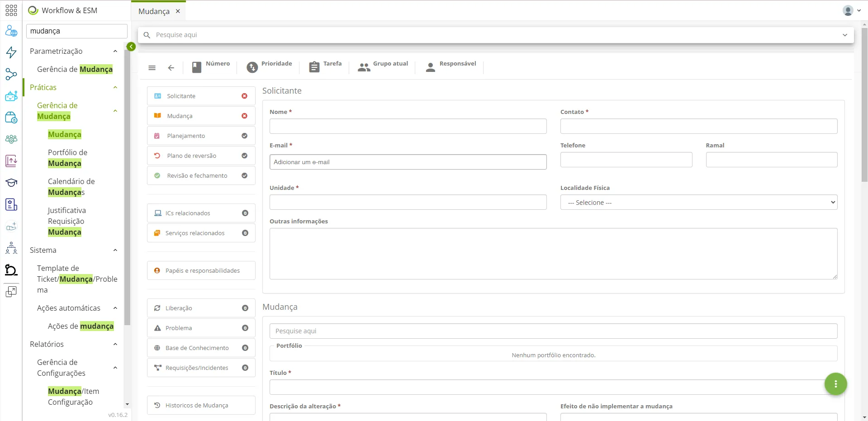Click the Prioridade icon
Viewport: 868px width, 421px height.
252,67
